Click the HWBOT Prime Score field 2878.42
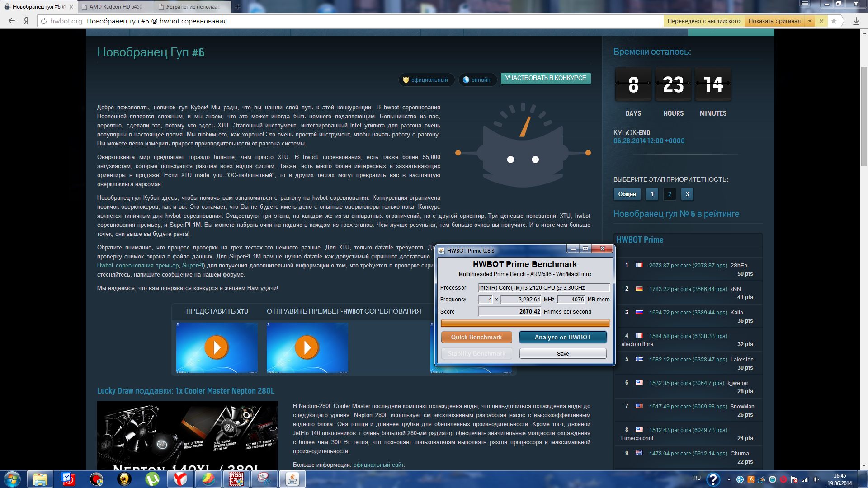 [509, 312]
